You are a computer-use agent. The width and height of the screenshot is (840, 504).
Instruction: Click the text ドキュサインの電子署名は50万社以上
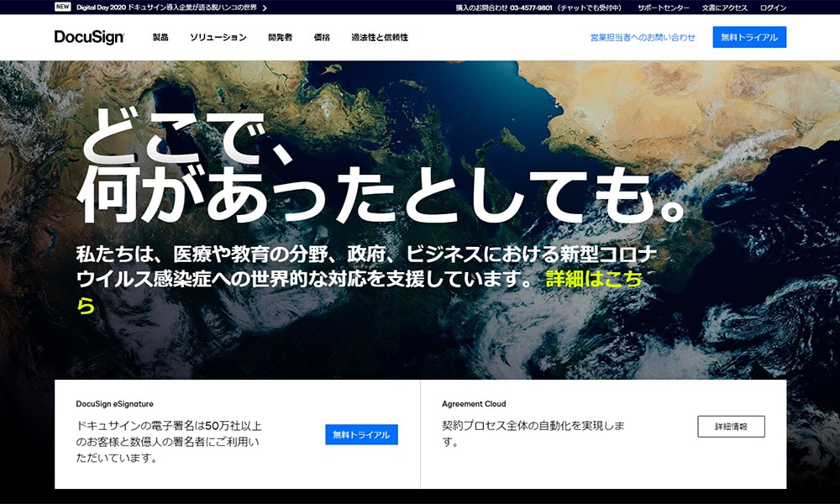(169, 426)
